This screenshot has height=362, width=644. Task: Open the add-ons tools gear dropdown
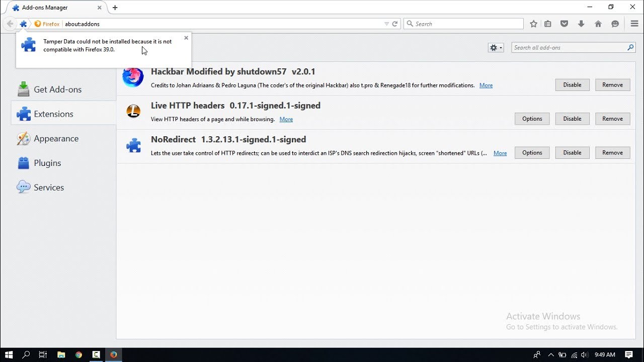[x=496, y=47]
